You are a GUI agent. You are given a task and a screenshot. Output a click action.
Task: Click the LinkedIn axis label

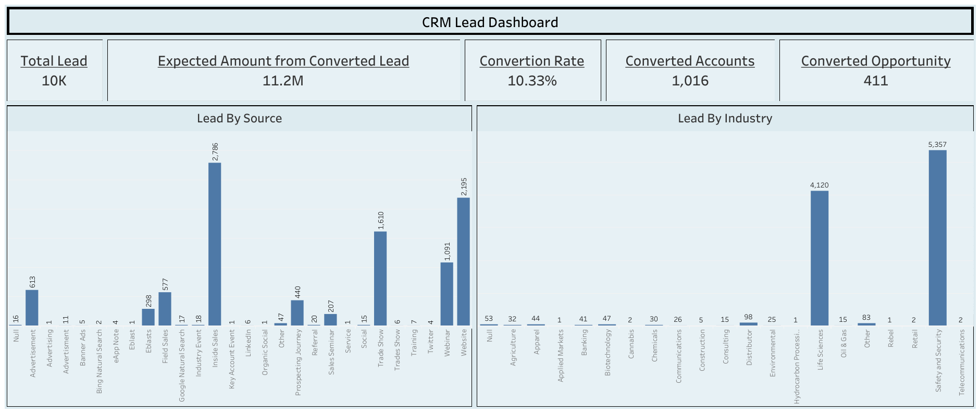[x=249, y=343]
